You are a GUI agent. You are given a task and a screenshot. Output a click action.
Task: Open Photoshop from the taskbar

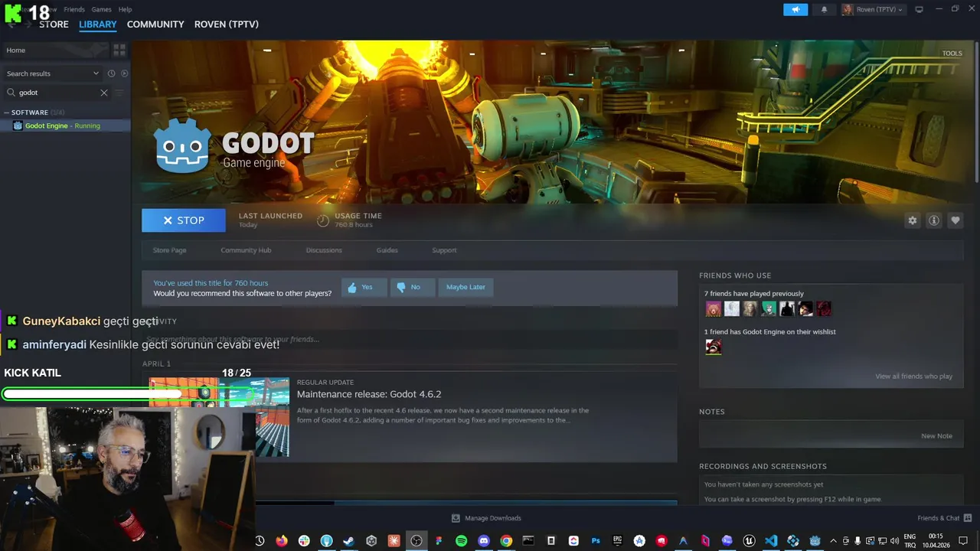coord(596,541)
